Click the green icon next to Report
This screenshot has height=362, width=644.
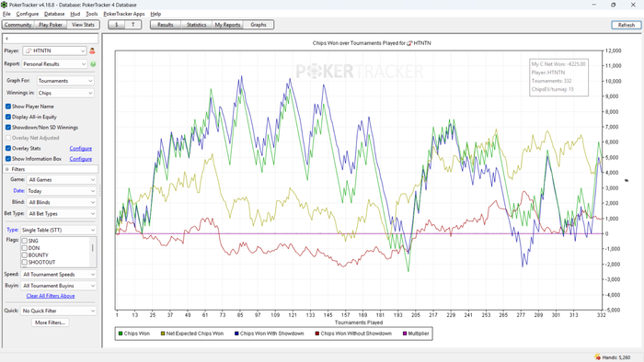[x=93, y=64]
